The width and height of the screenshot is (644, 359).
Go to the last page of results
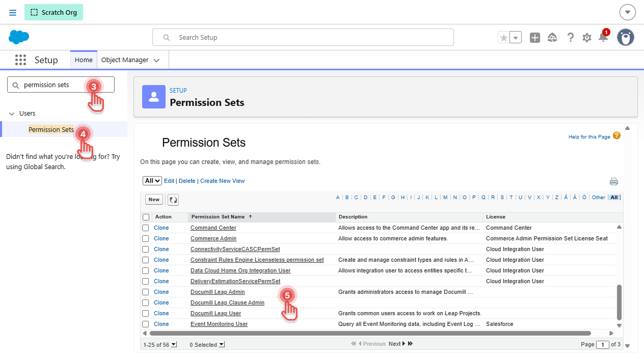pos(410,344)
